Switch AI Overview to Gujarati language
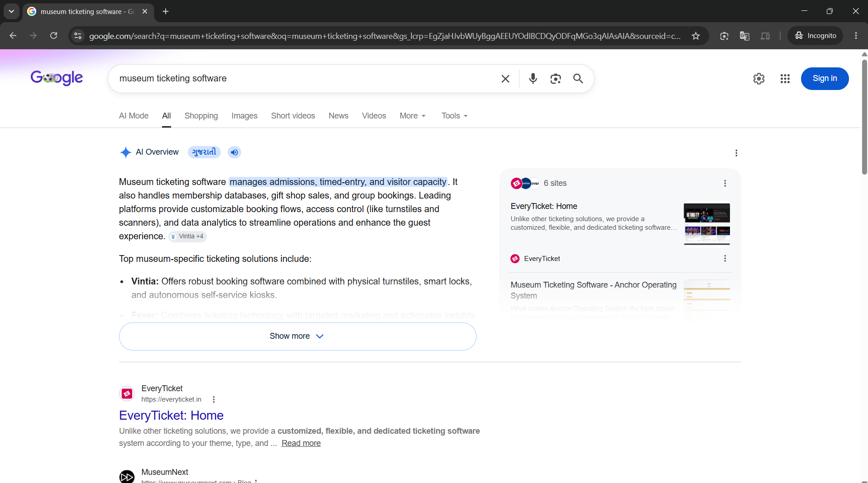The width and height of the screenshot is (868, 483). (204, 152)
